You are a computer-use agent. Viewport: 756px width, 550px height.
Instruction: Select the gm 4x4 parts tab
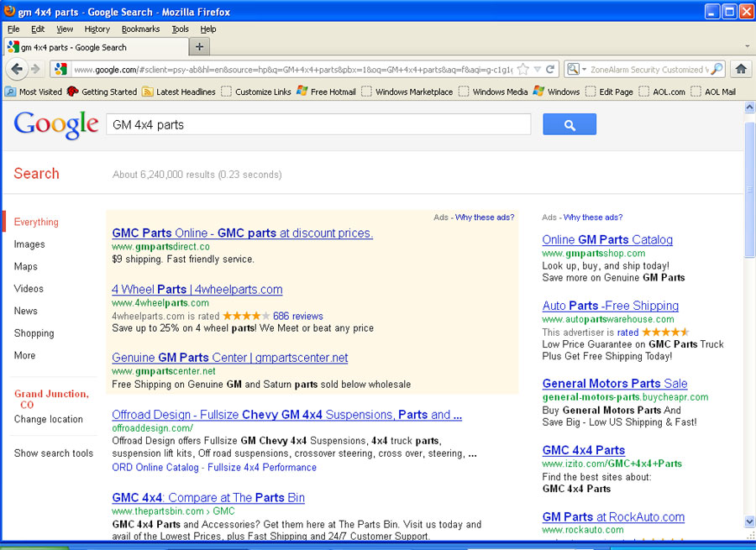pyautogui.click(x=97, y=47)
